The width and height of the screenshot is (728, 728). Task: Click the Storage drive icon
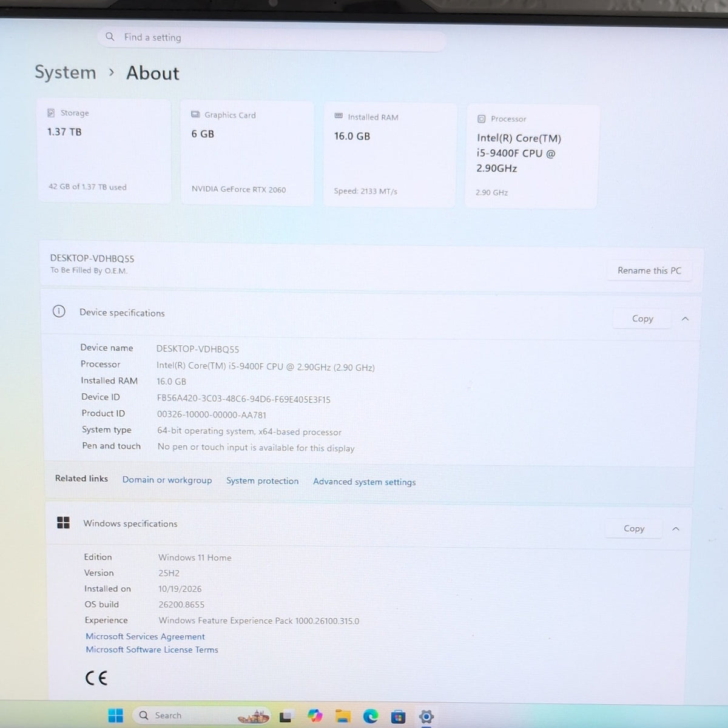click(x=51, y=113)
